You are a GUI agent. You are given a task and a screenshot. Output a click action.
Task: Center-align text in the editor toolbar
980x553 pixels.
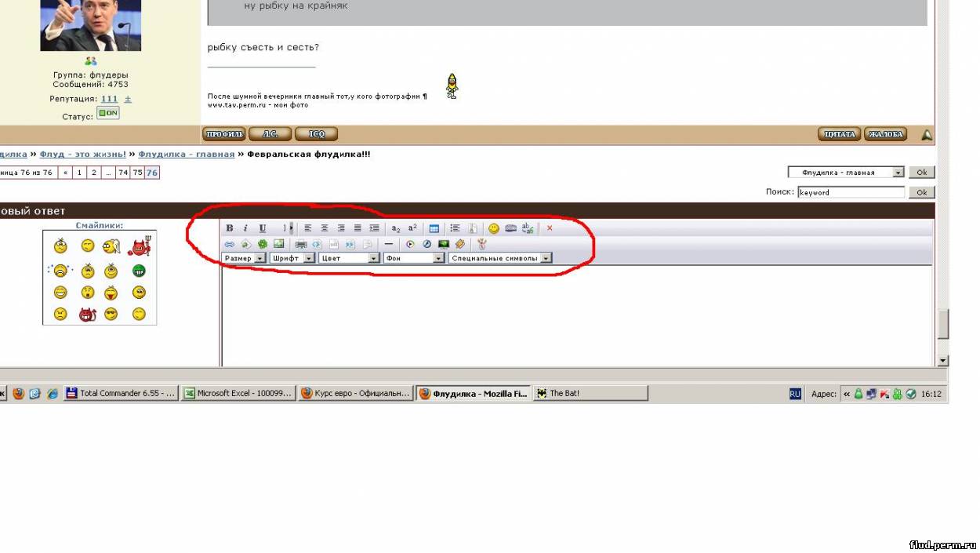click(x=325, y=228)
